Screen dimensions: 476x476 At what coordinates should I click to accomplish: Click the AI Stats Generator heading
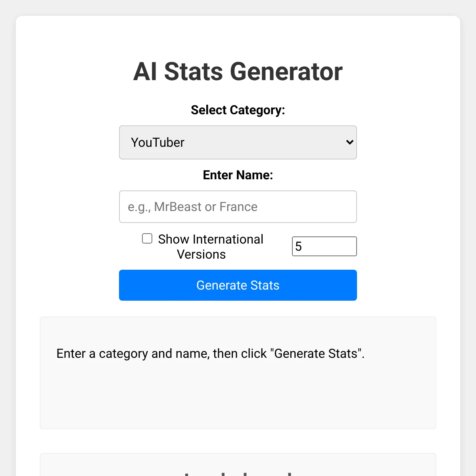click(238, 72)
